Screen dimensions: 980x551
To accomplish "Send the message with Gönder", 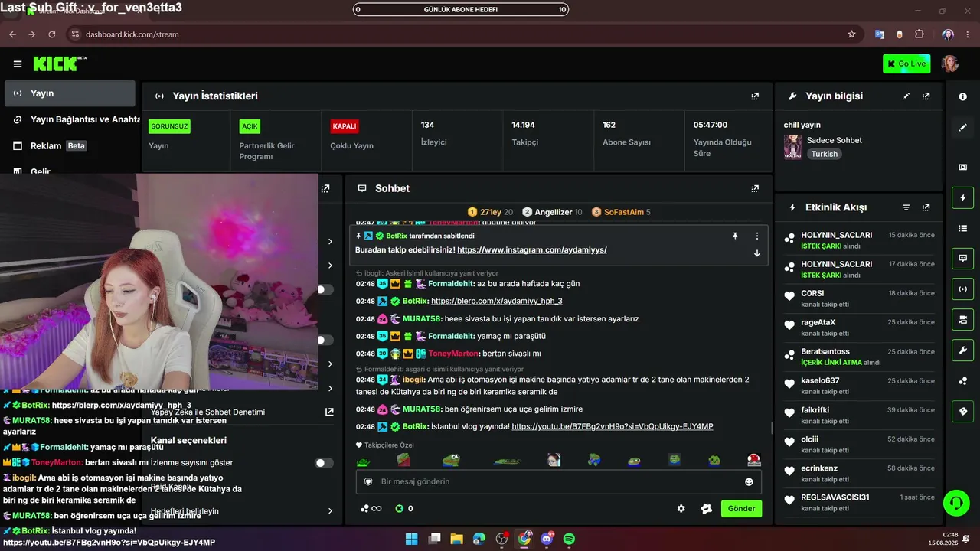I will (x=741, y=508).
